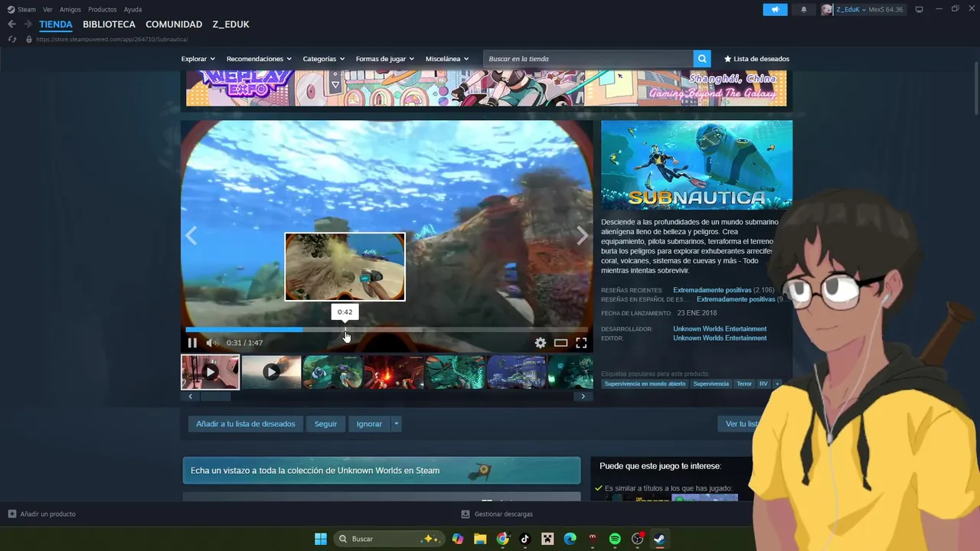Click the Terror tag
This screenshot has height=551, width=980.
click(744, 383)
